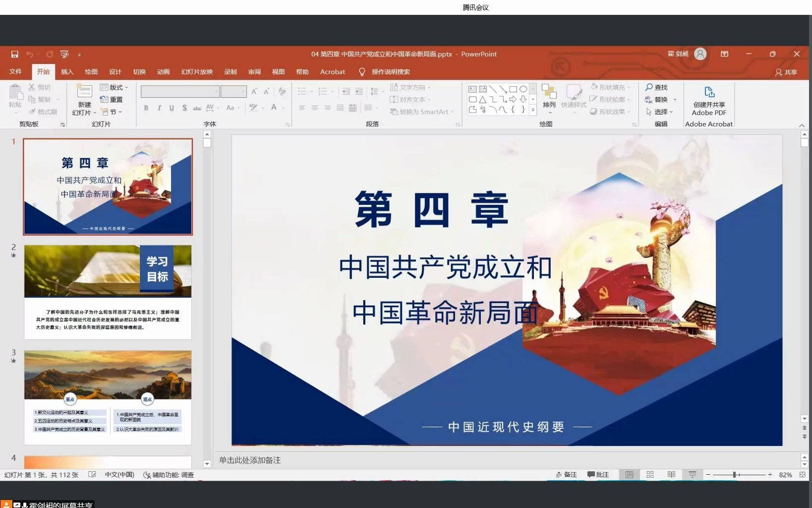Select slide 2 thumbnail 学习目标
The image size is (812, 508).
coord(108,292)
